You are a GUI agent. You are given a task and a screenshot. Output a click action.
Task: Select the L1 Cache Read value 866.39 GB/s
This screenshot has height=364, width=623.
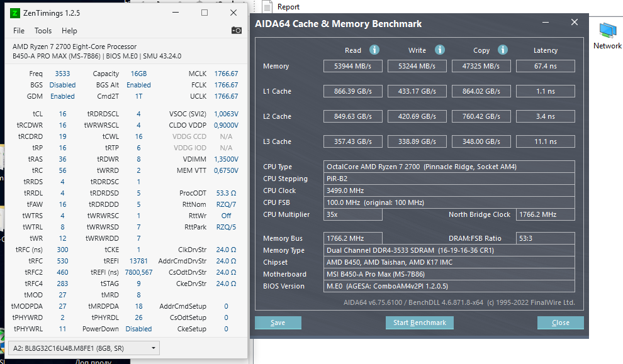[x=353, y=91]
